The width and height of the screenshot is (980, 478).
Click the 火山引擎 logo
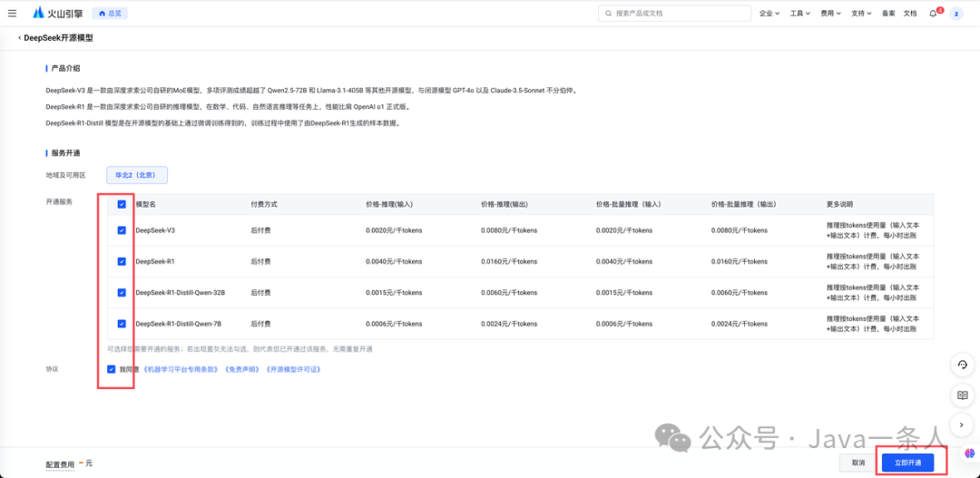click(x=59, y=13)
